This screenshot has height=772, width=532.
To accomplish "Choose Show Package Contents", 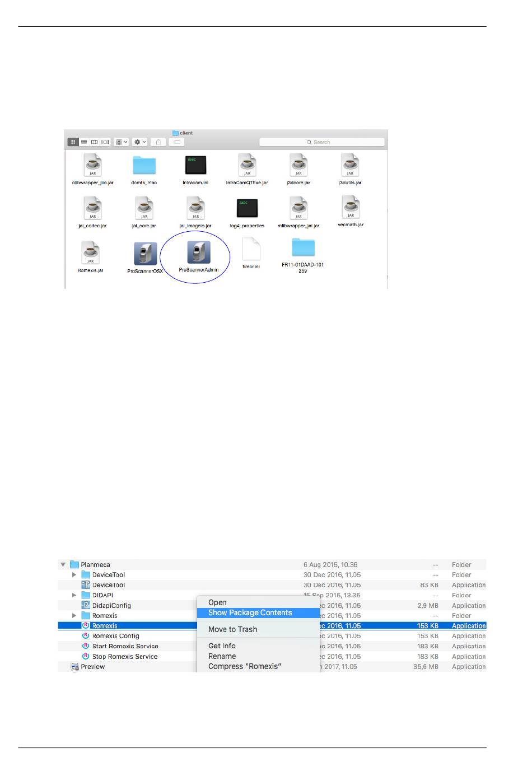I will [258, 613].
